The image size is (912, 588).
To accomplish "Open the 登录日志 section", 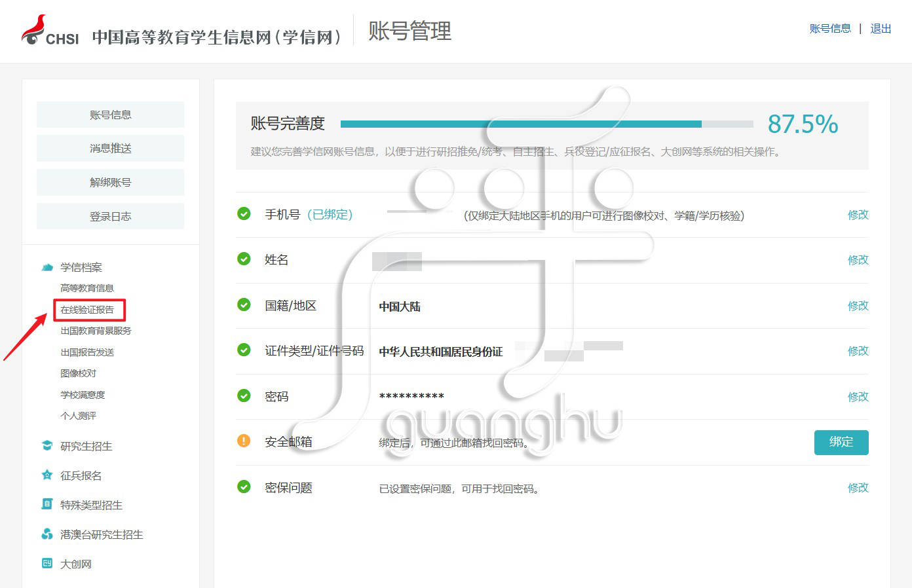I will tap(110, 216).
